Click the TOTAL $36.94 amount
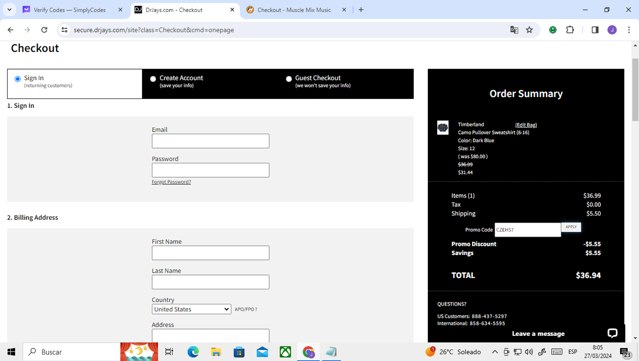The image size is (639, 361). (588, 275)
